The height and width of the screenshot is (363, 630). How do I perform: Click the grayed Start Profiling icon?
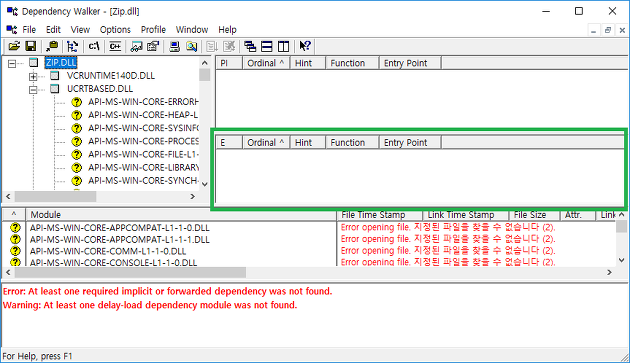[212, 47]
